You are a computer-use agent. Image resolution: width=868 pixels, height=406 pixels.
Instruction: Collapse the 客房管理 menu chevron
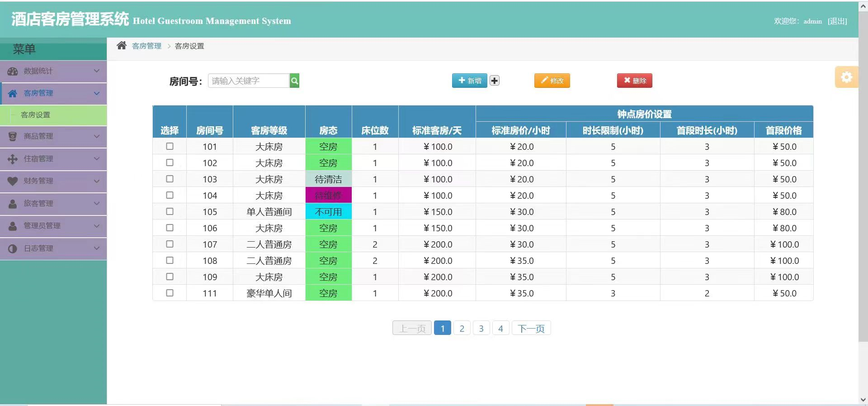click(x=96, y=93)
